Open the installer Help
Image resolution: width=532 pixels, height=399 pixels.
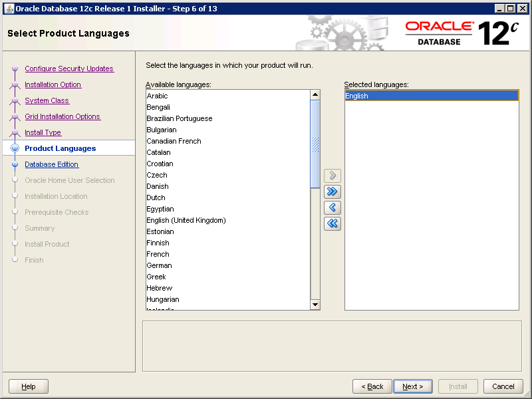pos(29,386)
